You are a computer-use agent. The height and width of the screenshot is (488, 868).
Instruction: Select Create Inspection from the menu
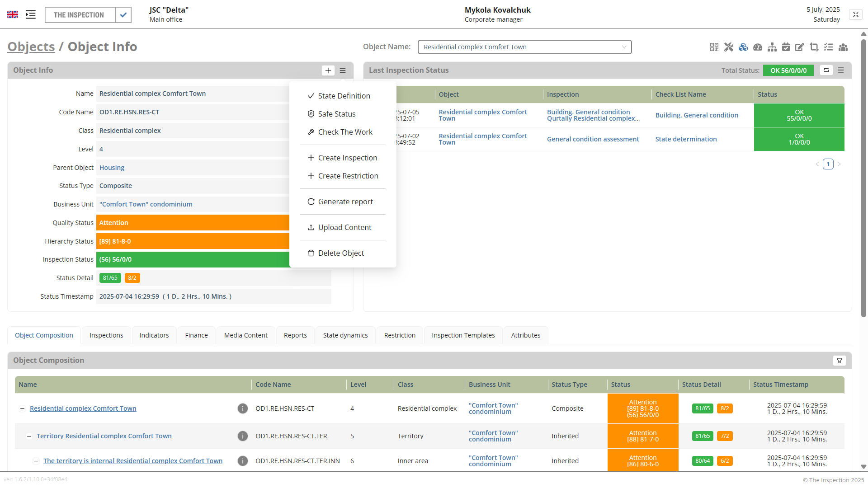click(x=347, y=158)
